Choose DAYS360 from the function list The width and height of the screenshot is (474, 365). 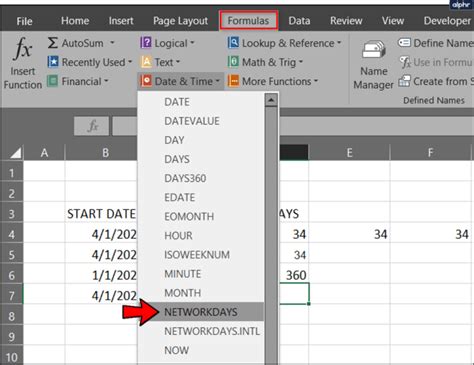click(201, 178)
